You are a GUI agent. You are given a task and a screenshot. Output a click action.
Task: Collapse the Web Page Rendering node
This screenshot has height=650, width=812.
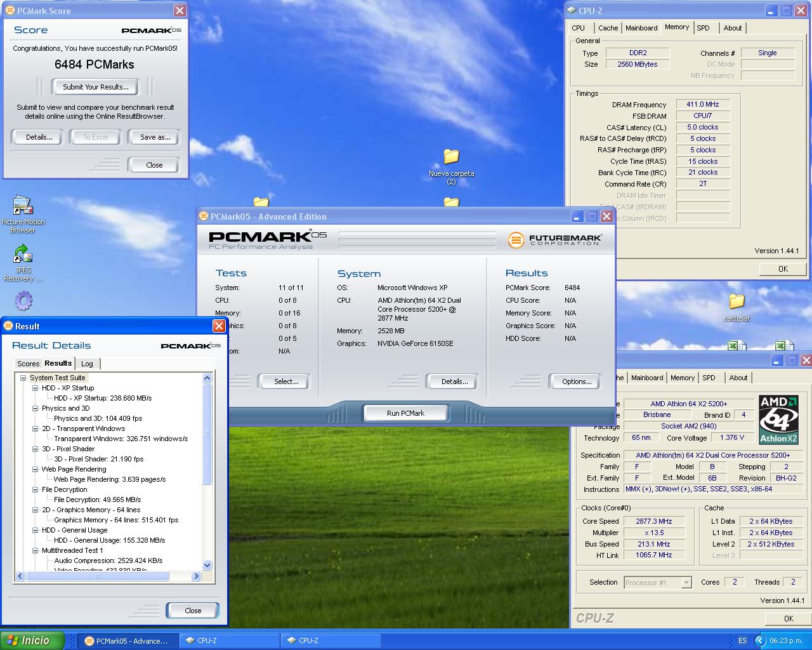click(x=36, y=469)
